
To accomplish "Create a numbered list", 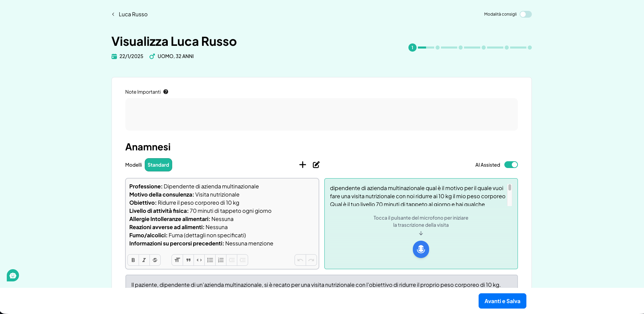I will coord(221,260).
